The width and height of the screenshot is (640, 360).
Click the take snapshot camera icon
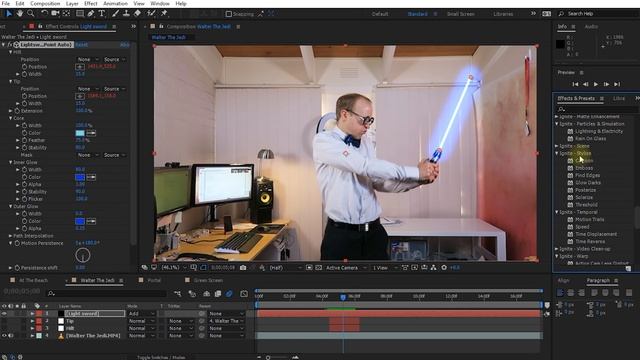click(x=243, y=268)
